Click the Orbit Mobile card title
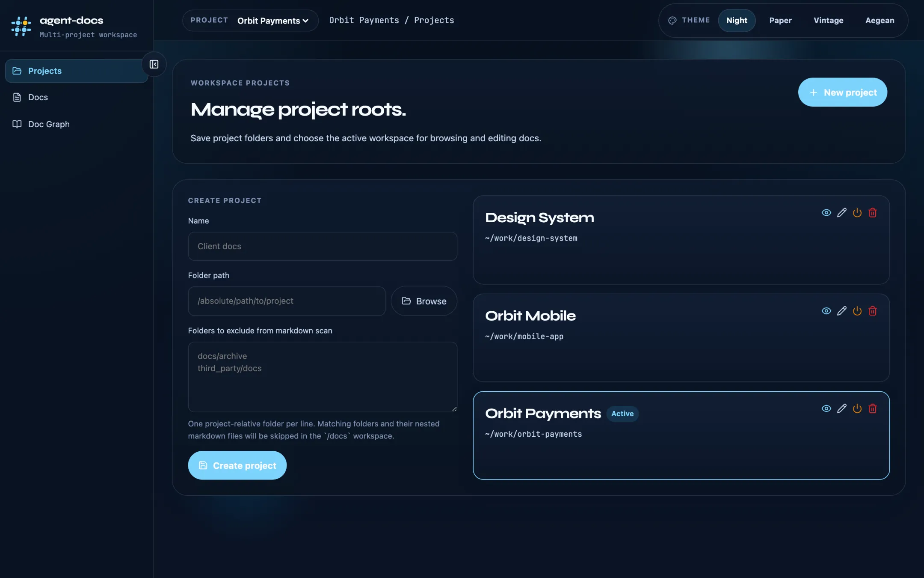924x578 pixels. coord(530,316)
